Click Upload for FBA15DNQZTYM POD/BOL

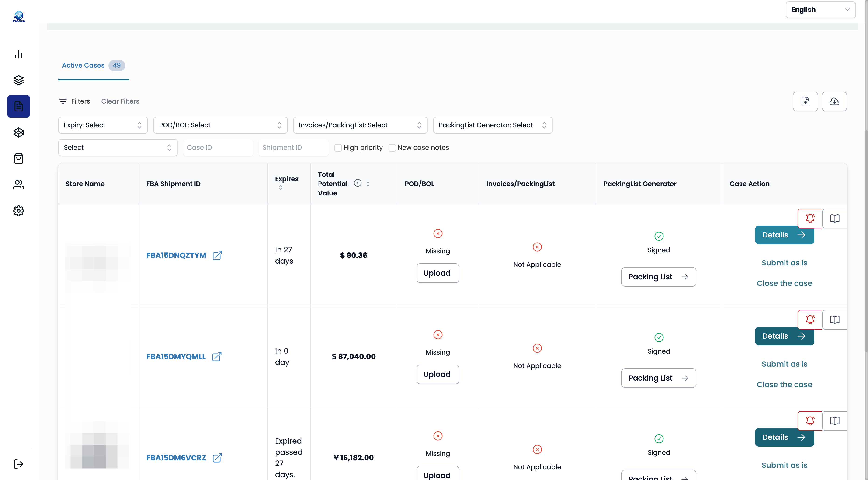(x=437, y=273)
